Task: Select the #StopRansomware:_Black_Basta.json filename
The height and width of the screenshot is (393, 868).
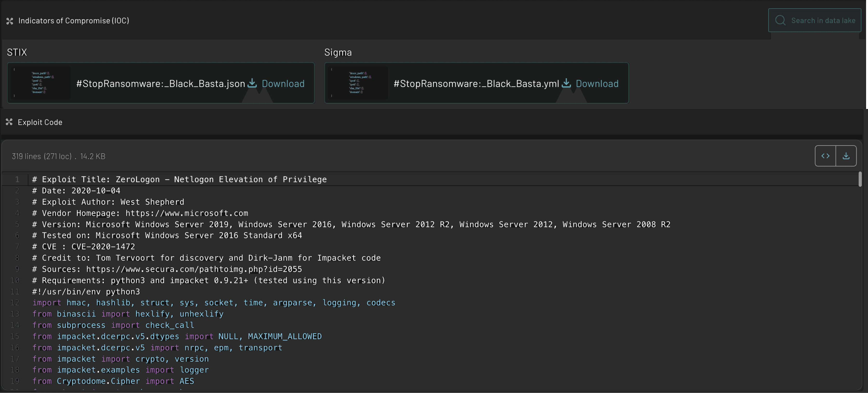Action: click(x=160, y=84)
